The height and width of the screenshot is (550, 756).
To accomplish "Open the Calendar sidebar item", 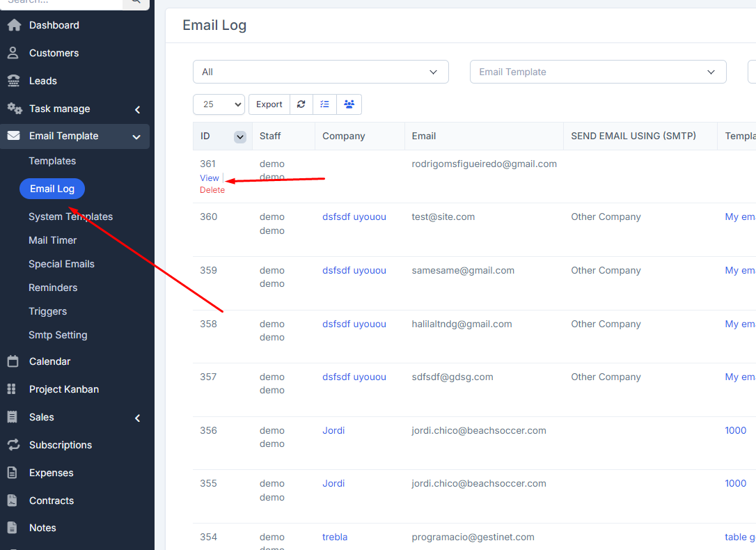I will pyautogui.click(x=49, y=361).
